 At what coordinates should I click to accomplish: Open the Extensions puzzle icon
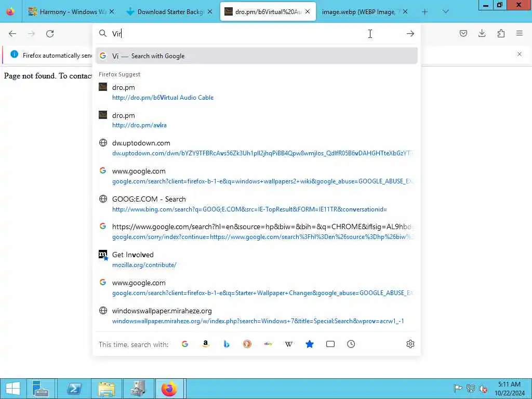tap(501, 33)
